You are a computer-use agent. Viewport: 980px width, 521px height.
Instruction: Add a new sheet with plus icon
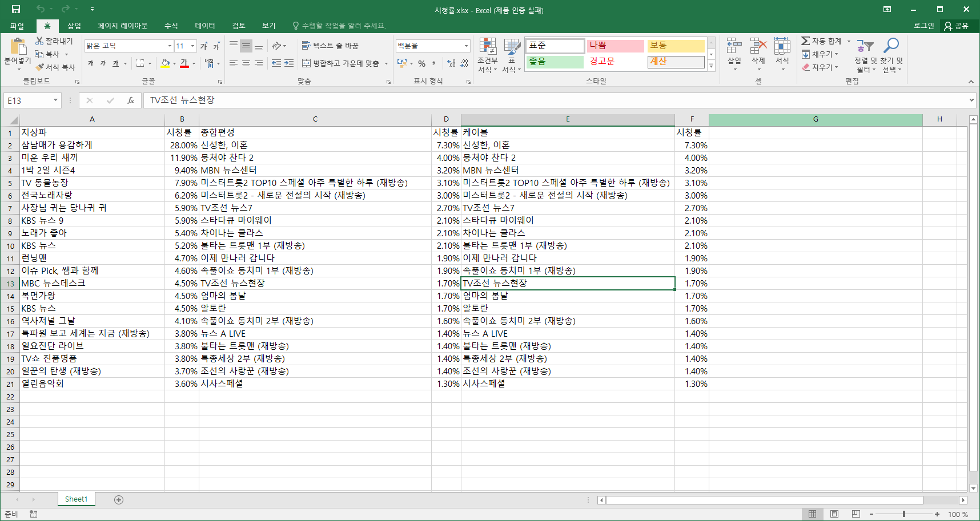pos(119,500)
